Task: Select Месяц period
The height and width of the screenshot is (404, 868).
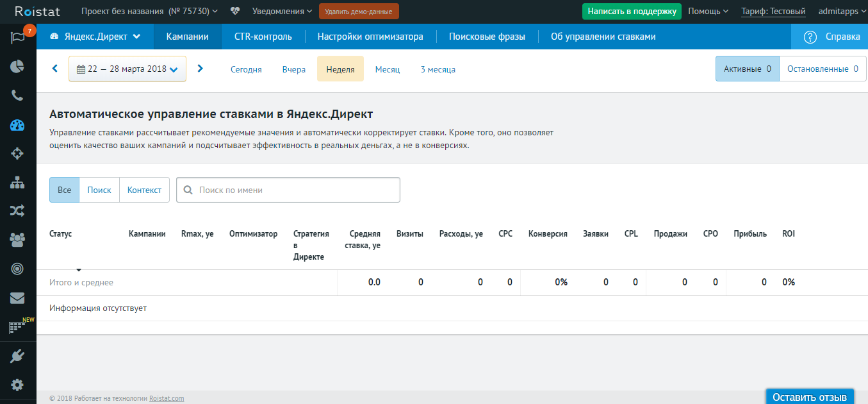Action: pos(388,69)
